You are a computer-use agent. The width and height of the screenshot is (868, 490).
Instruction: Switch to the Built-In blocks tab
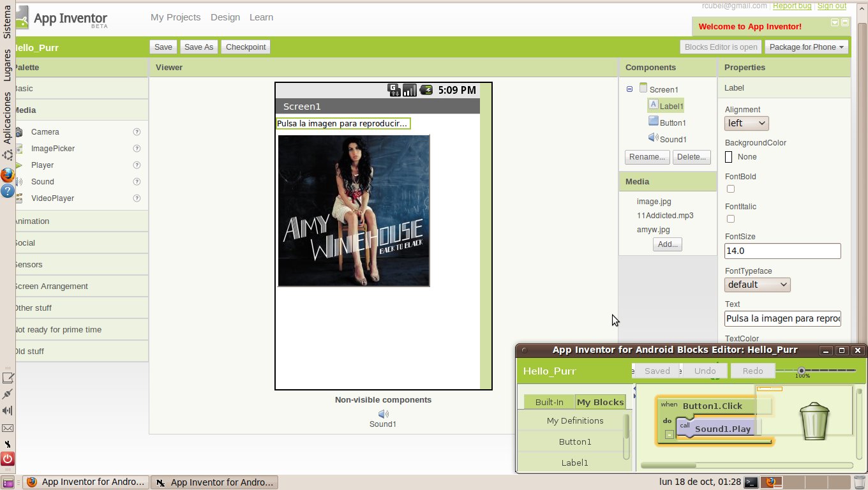coord(550,402)
